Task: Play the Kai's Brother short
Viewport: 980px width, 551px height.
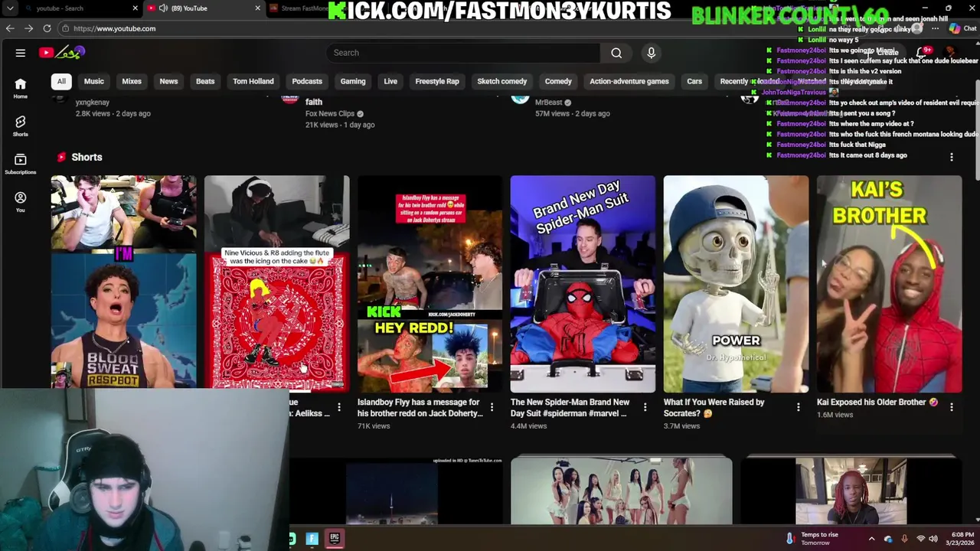Action: 890,284
